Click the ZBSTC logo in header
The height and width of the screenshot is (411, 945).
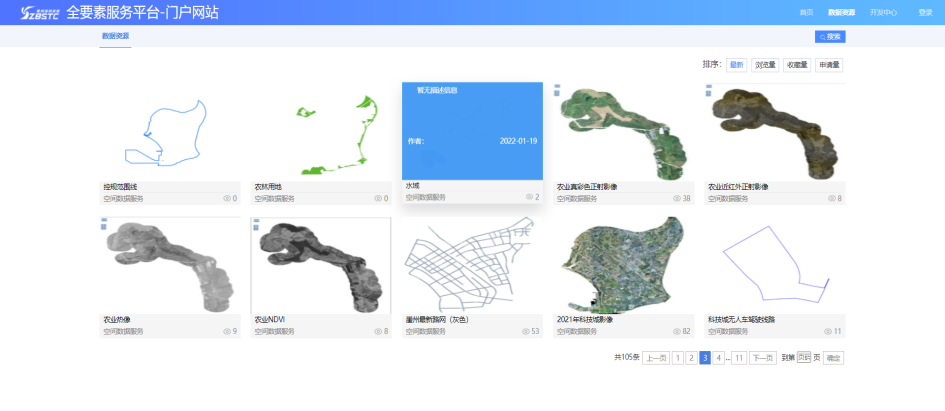coord(33,13)
